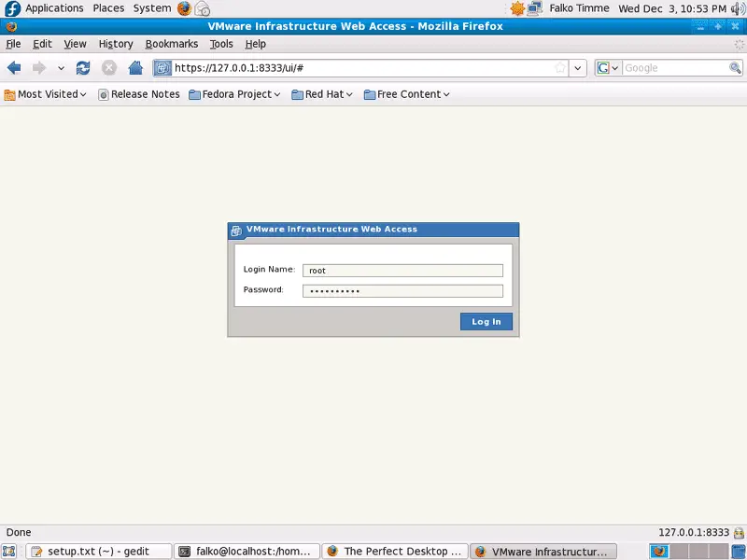Click the URL address field
This screenshot has height=560, width=747.
click(362, 68)
